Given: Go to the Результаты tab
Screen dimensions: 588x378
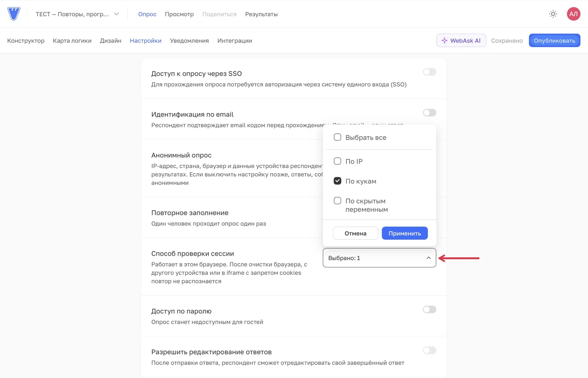Looking at the screenshot, I should [261, 14].
